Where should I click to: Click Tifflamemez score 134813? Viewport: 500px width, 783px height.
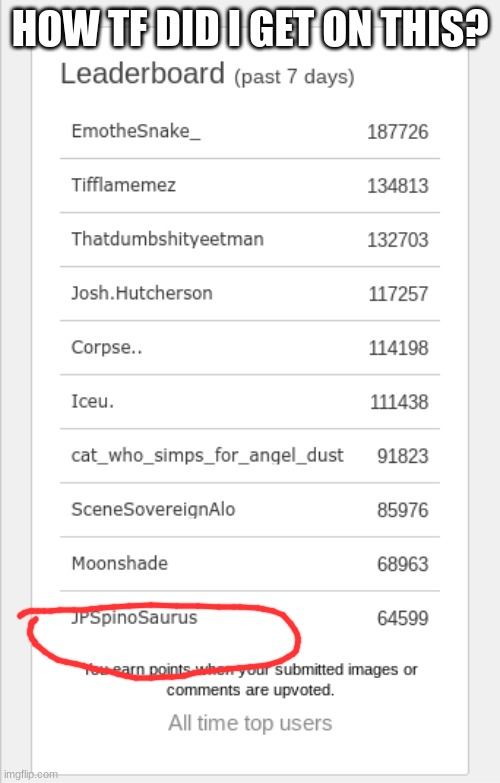coord(398,186)
